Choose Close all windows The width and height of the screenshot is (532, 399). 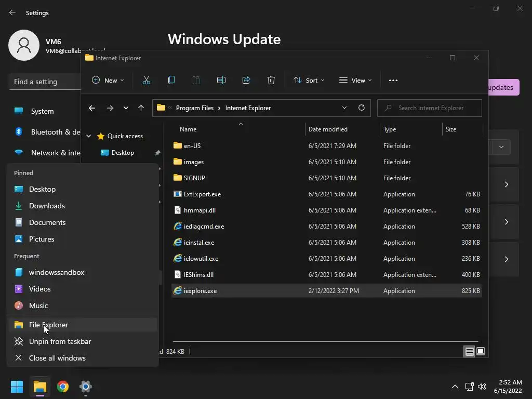[x=83, y=358]
